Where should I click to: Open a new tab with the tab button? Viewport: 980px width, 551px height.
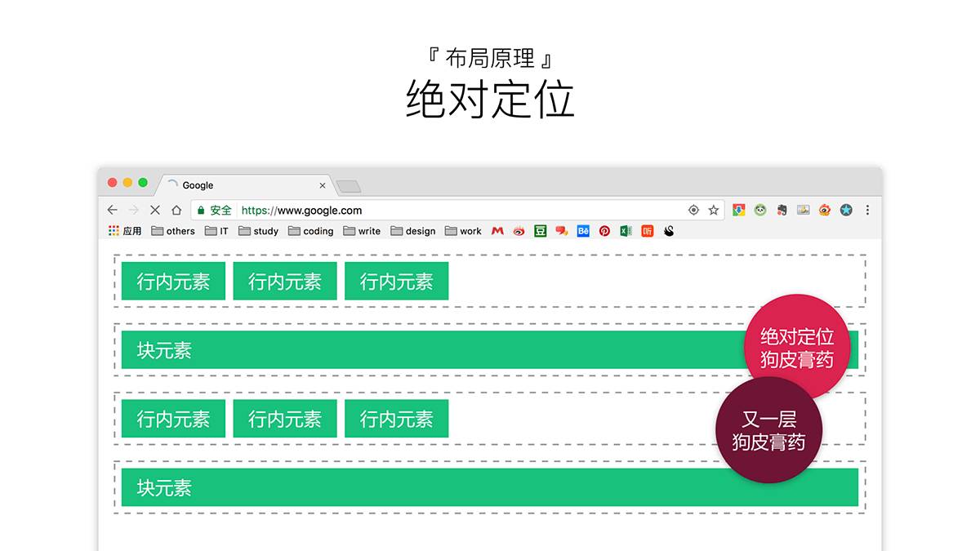click(349, 186)
